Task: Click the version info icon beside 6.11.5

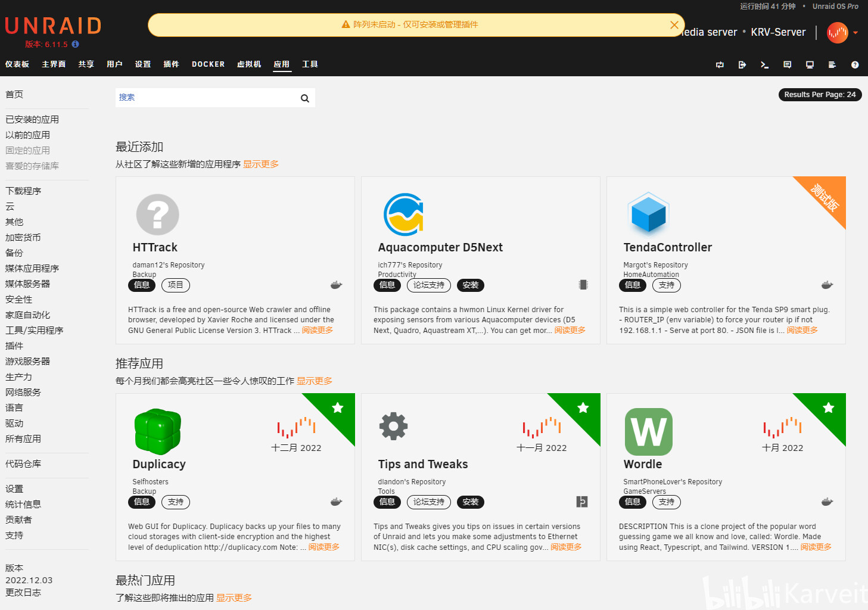Action: pyautogui.click(x=75, y=44)
